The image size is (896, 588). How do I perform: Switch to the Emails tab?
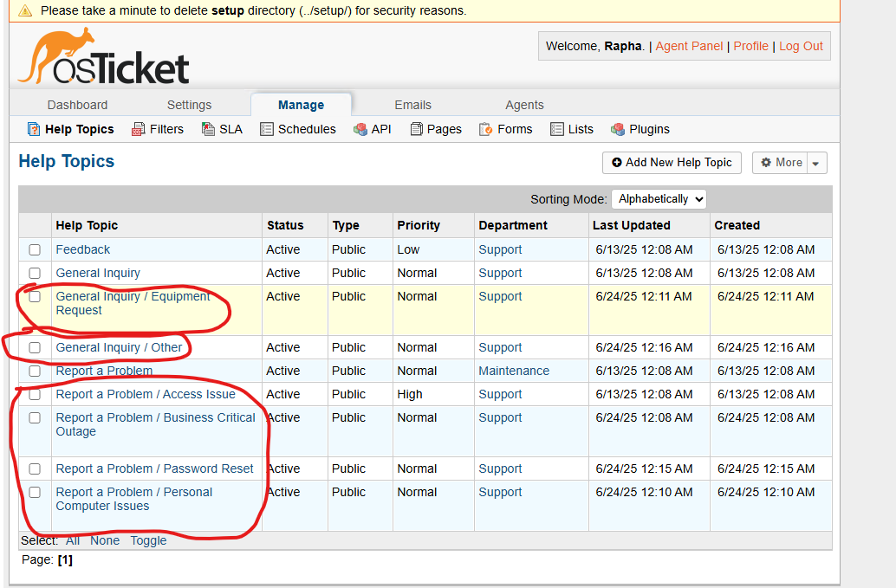(412, 105)
